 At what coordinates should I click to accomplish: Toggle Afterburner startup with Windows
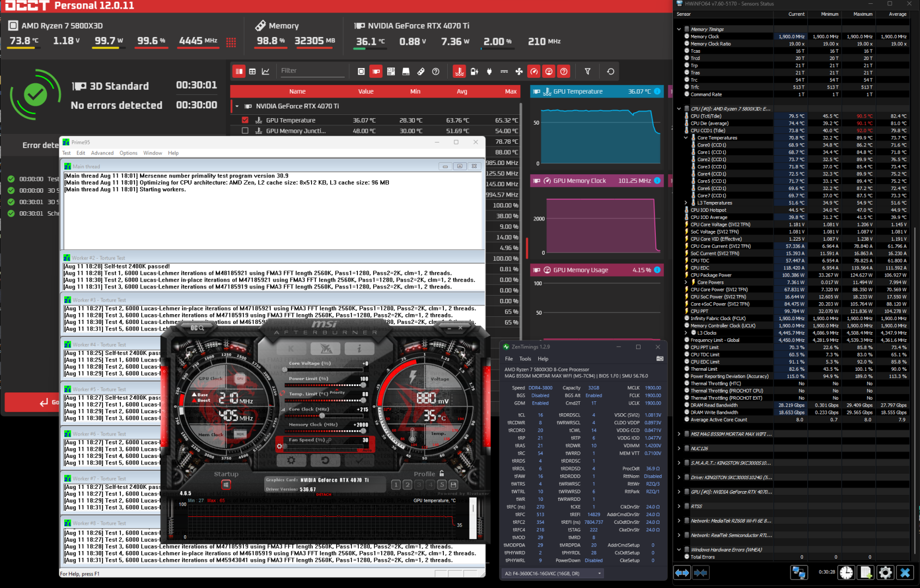pyautogui.click(x=226, y=485)
